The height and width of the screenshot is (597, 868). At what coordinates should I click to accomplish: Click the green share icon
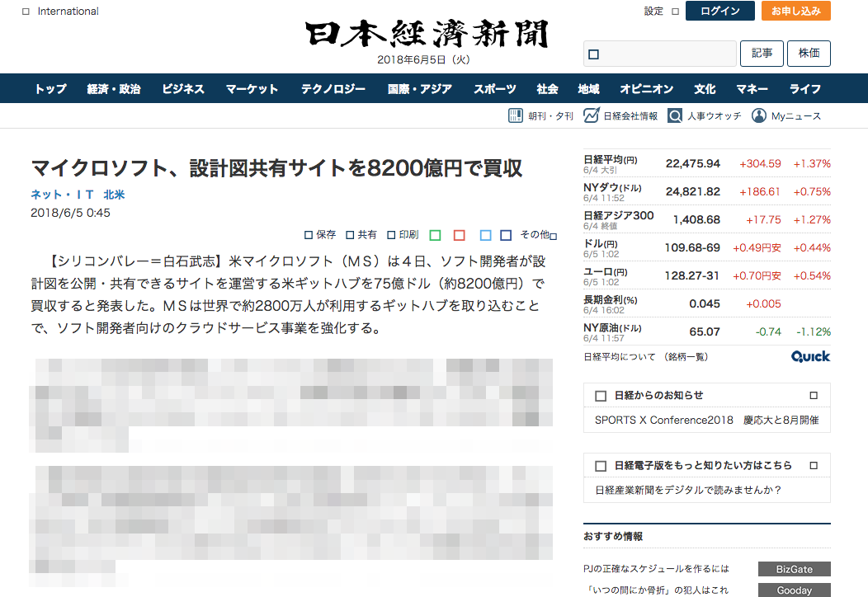pos(435,235)
